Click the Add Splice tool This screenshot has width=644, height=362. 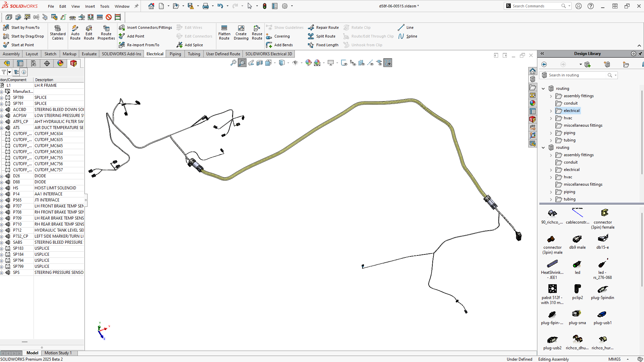(x=190, y=45)
